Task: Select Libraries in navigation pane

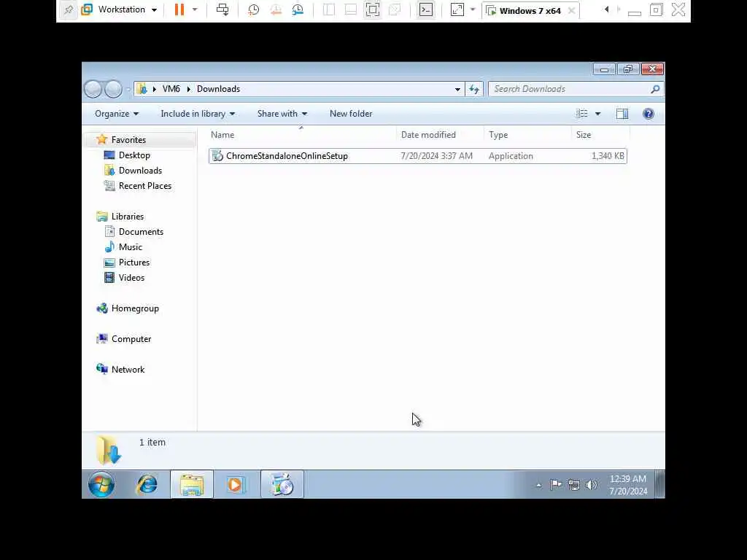Action: [127, 216]
